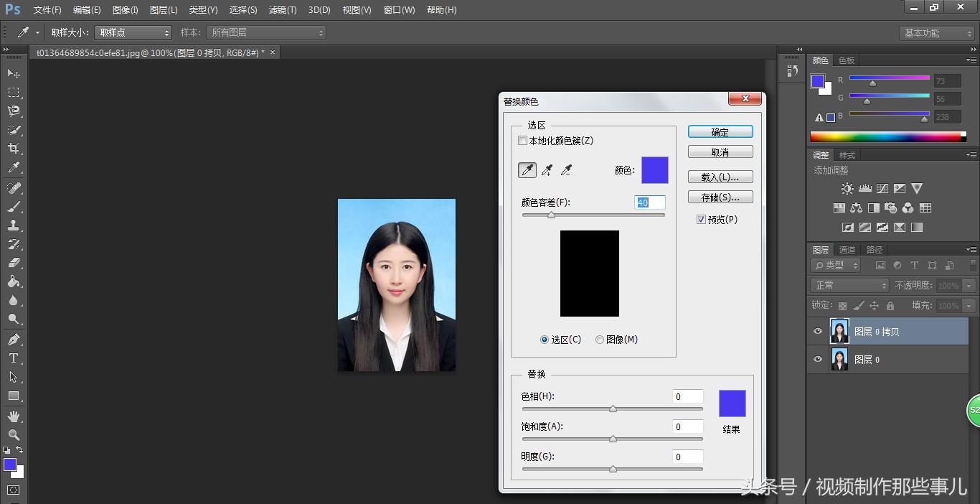This screenshot has width=980, height=504.
Task: Select the Zoom tool in the toolbar
Action: (13, 435)
